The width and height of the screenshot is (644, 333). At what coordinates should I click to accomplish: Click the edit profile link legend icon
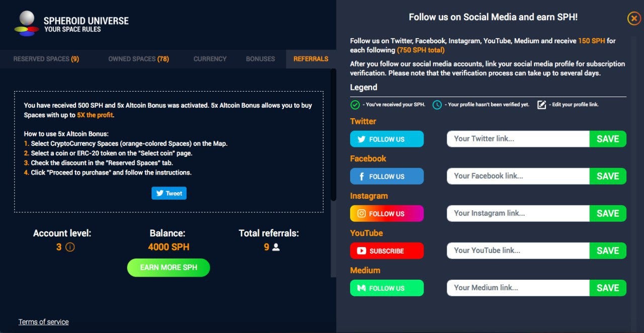tap(541, 105)
